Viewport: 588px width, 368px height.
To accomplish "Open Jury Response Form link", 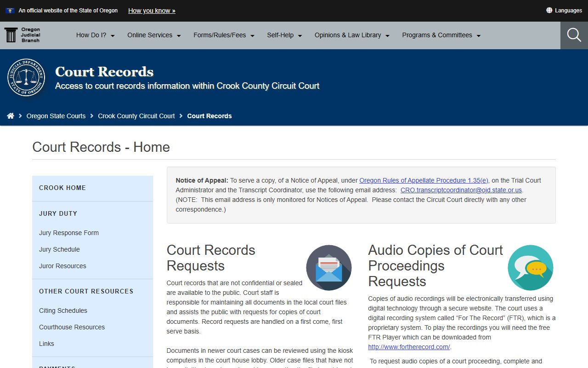I will 69,233.
